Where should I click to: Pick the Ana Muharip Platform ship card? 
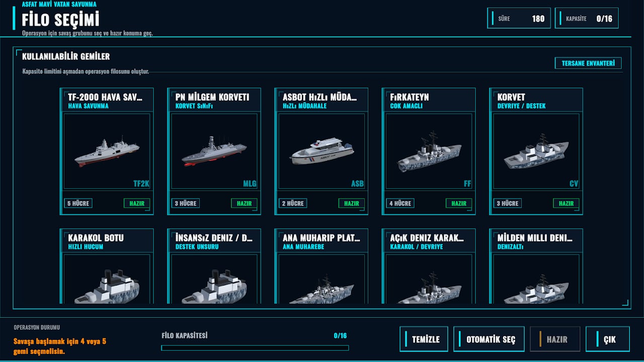[x=321, y=266]
